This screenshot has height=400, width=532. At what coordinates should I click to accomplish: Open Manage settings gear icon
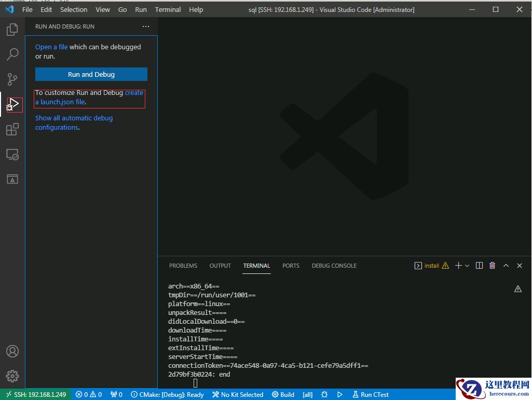coord(12,376)
